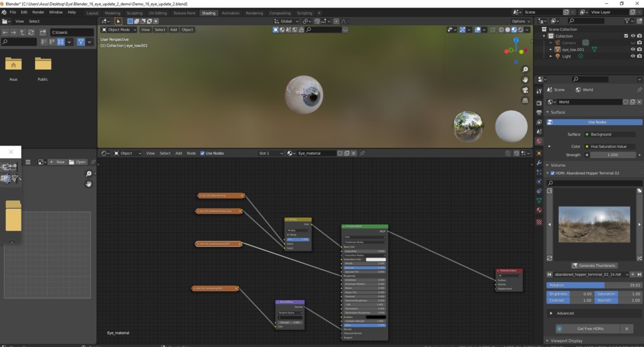Open Object Mode dropdown
The width and height of the screenshot is (644, 347).
pyautogui.click(x=119, y=30)
